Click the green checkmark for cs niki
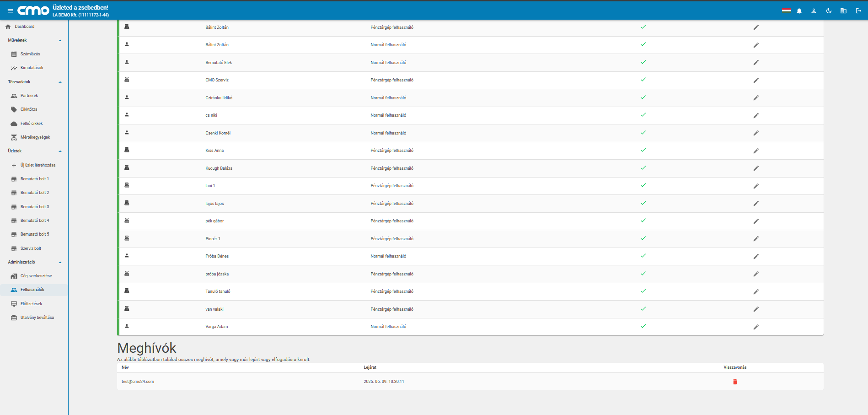This screenshot has width=868, height=415. pyautogui.click(x=643, y=115)
